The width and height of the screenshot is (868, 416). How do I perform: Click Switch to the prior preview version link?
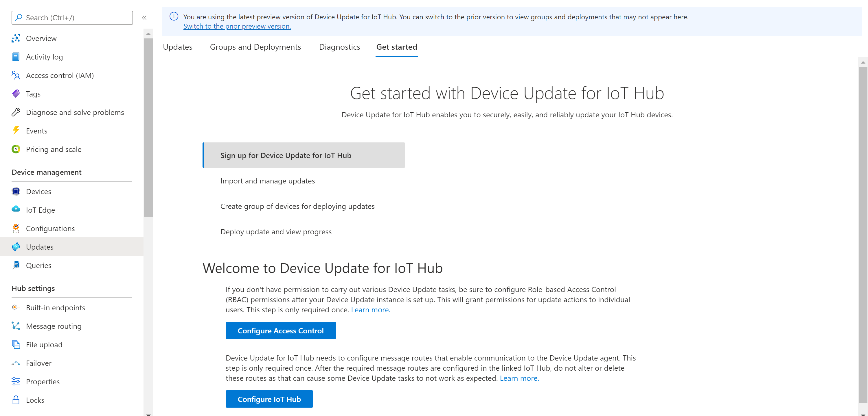click(237, 26)
